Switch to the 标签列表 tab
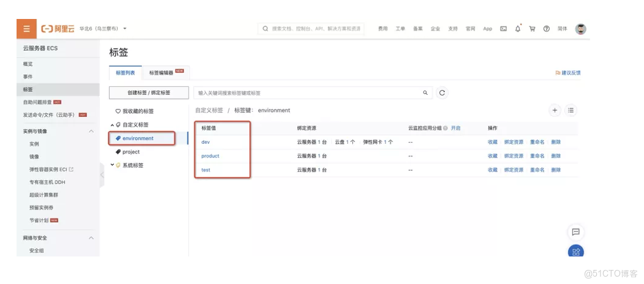644x284 pixels. (x=125, y=73)
